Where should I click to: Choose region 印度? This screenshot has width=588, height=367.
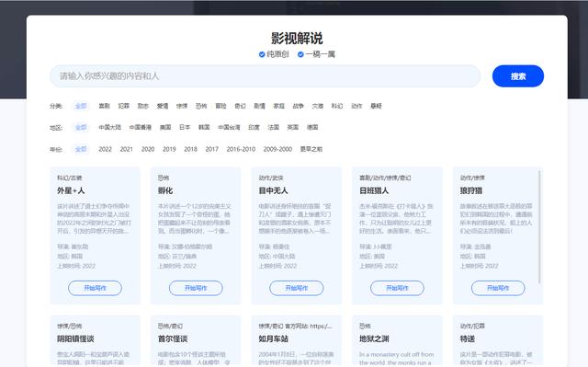(x=254, y=127)
